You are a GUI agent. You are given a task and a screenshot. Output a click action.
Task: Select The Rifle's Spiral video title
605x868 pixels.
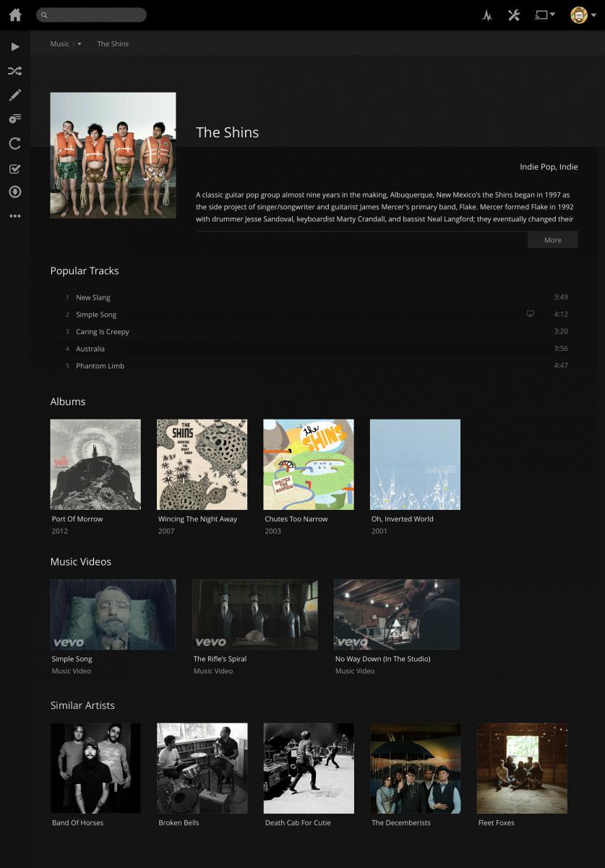(x=220, y=659)
